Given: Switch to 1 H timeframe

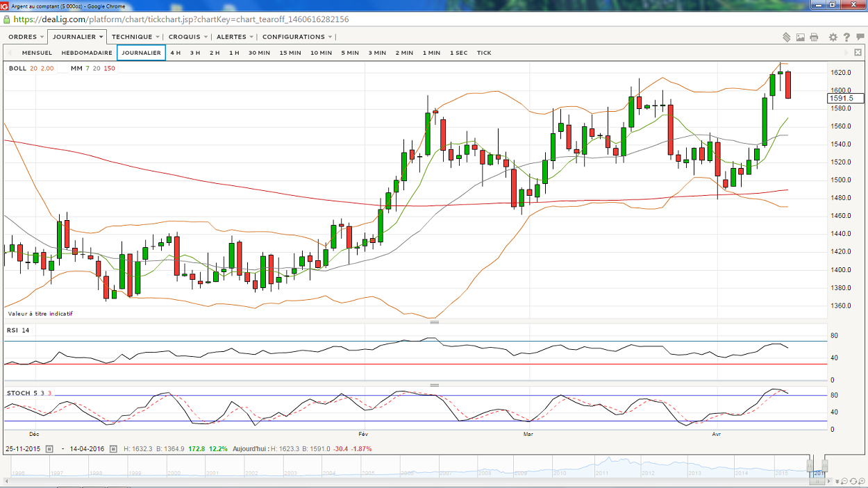Looking at the screenshot, I should (234, 53).
